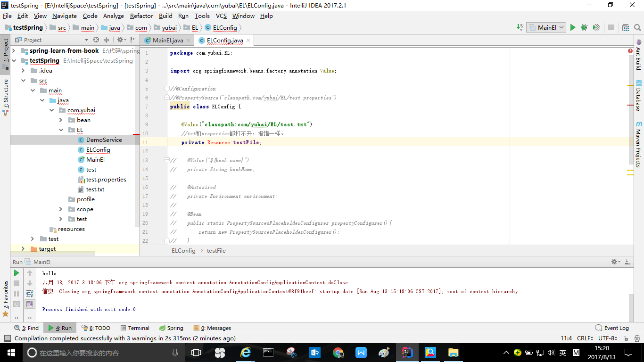Open the Structure side tab
The image size is (644, 362).
click(6, 97)
